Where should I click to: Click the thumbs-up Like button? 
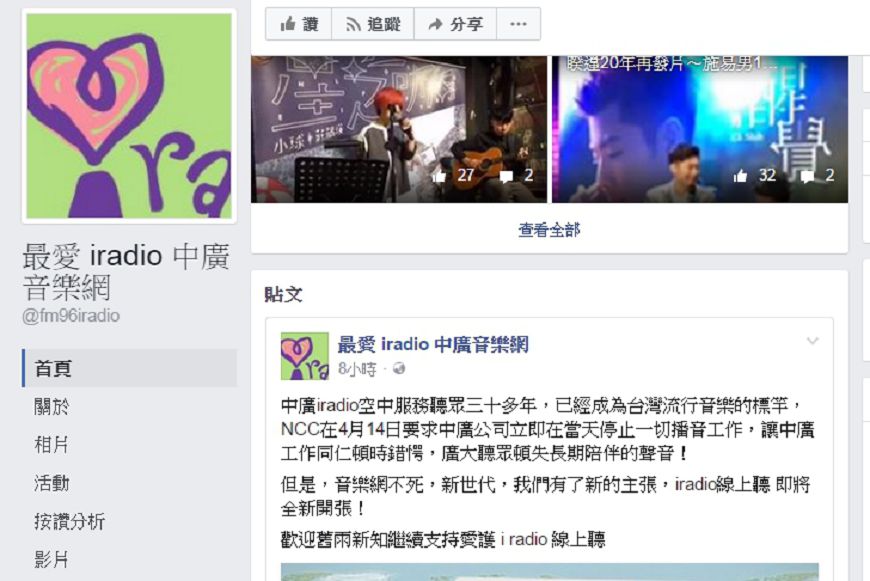[x=299, y=24]
